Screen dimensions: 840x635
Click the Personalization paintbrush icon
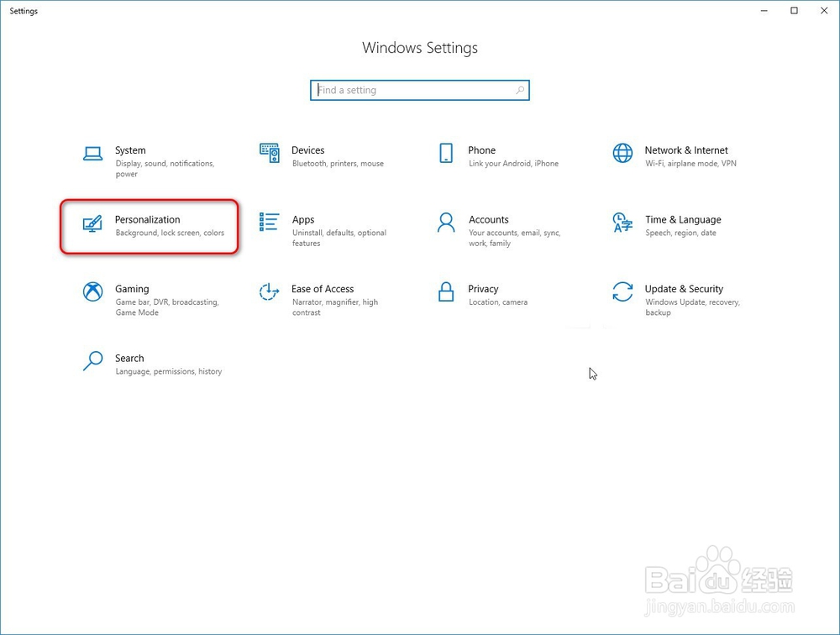tap(92, 223)
